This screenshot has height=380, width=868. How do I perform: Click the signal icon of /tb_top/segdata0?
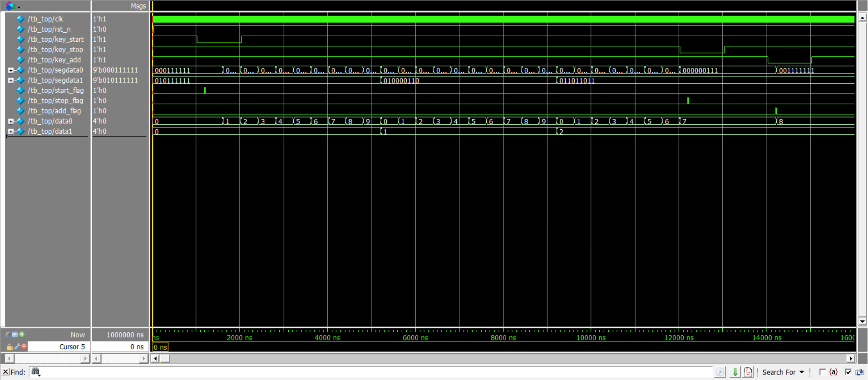tap(20, 70)
